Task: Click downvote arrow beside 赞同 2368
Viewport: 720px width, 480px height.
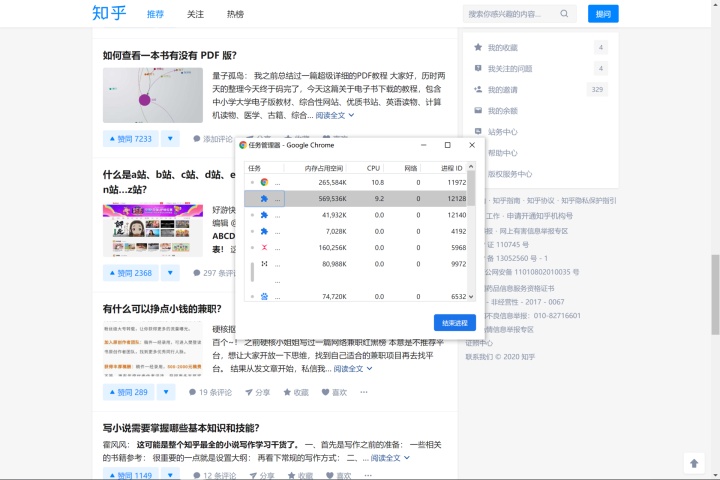Action: point(170,273)
